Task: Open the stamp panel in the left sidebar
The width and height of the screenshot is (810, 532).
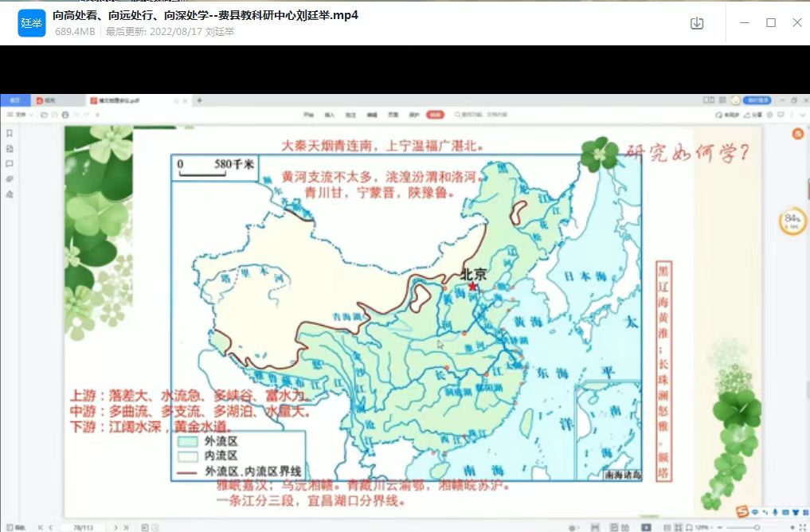Action: click(10, 194)
